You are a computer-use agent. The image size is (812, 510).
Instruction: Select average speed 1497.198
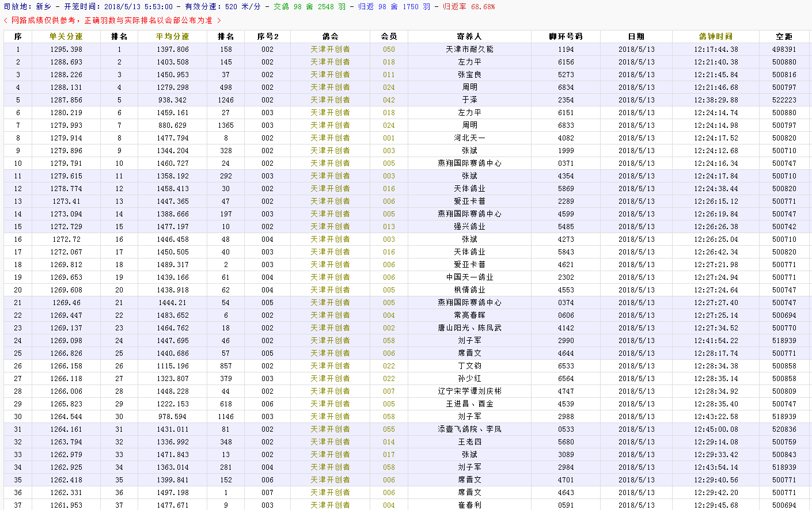[173, 493]
